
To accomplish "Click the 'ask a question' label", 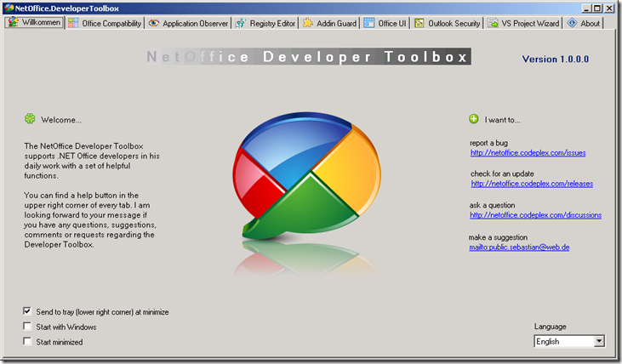I will [x=493, y=206].
